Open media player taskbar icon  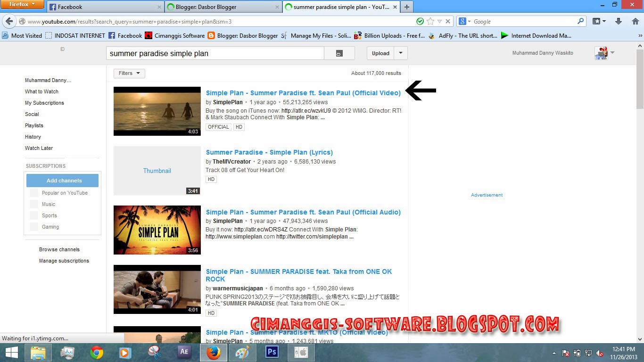coord(124,353)
